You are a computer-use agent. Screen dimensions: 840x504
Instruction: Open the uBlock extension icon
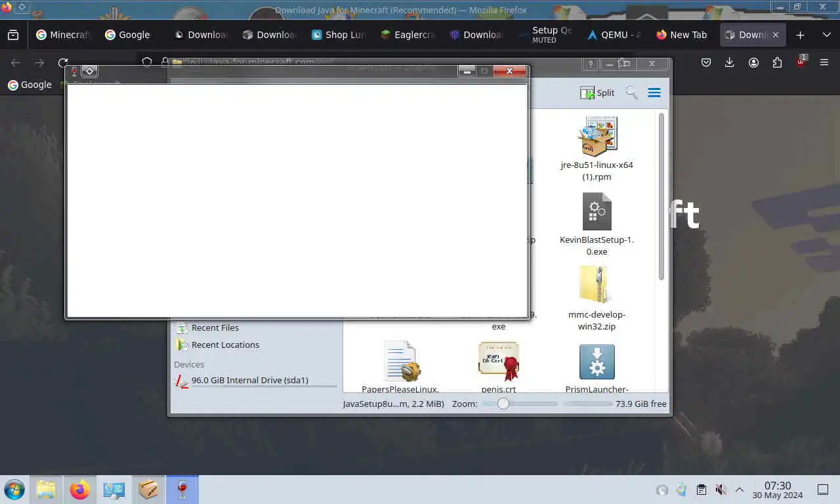801,62
